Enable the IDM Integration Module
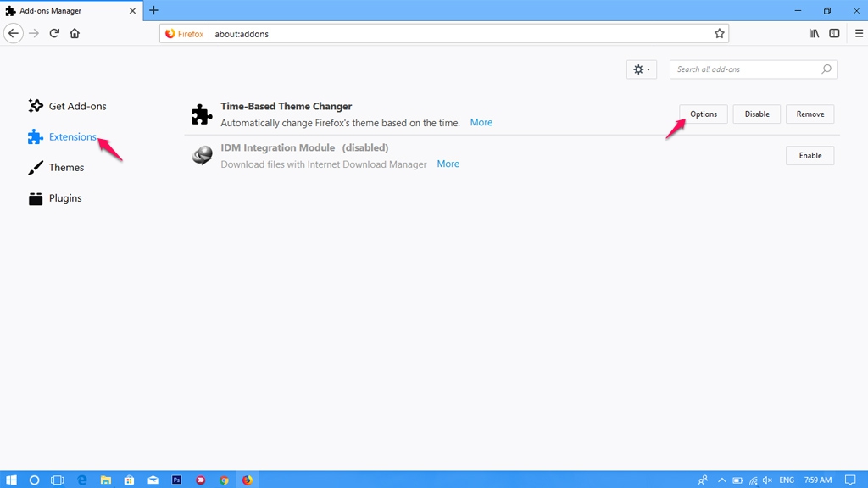 (810, 156)
